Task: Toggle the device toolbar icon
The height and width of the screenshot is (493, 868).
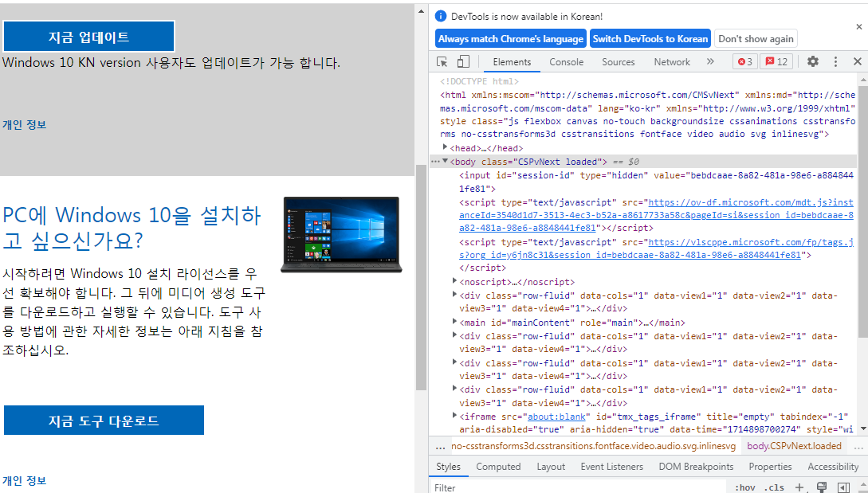Action: (463, 61)
